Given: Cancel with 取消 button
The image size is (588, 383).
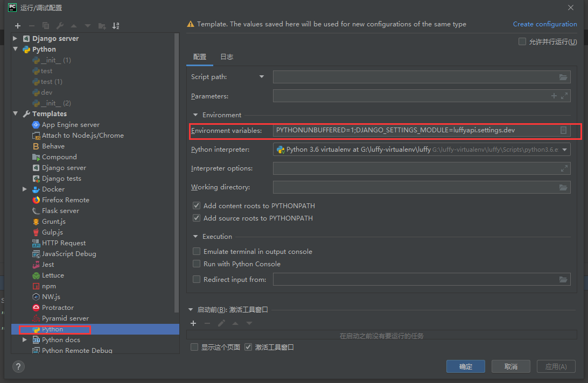Looking at the screenshot, I should (x=511, y=366).
